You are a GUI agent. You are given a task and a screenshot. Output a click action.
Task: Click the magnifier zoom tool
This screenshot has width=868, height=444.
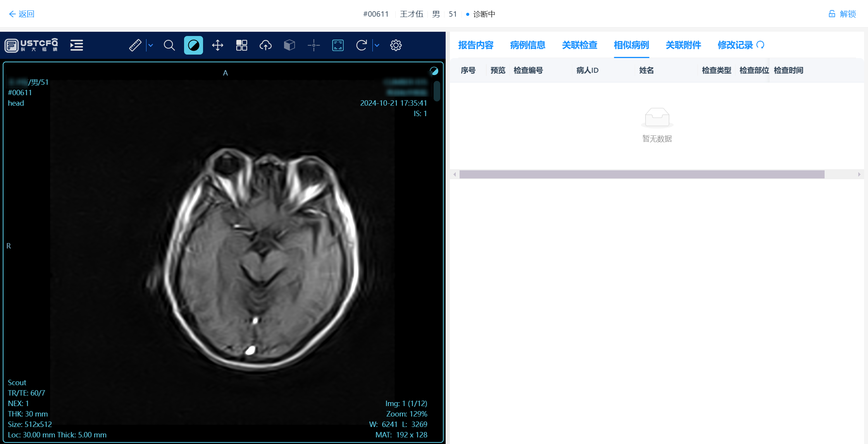coord(169,45)
